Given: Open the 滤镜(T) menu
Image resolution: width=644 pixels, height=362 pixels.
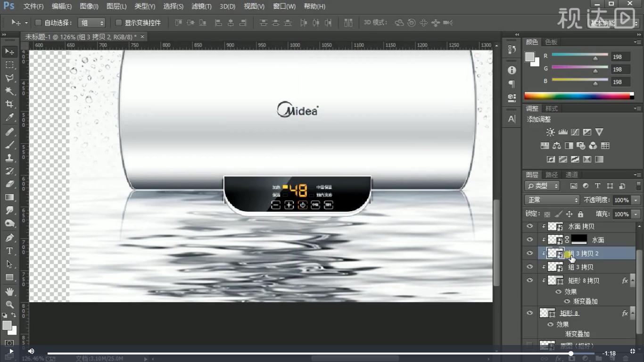Looking at the screenshot, I should [x=201, y=6].
